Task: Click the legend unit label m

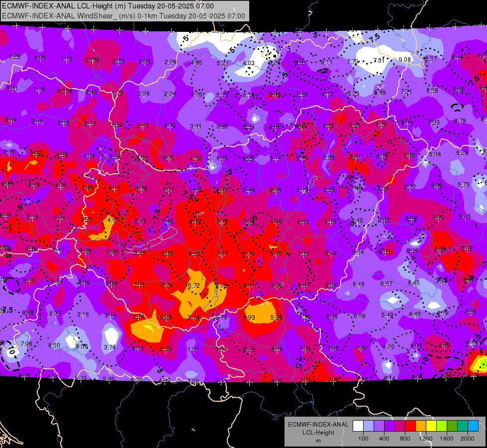Action: (318, 441)
